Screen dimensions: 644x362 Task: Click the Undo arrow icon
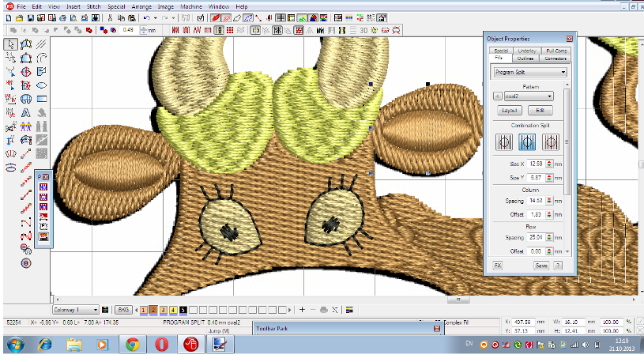tap(147, 17)
